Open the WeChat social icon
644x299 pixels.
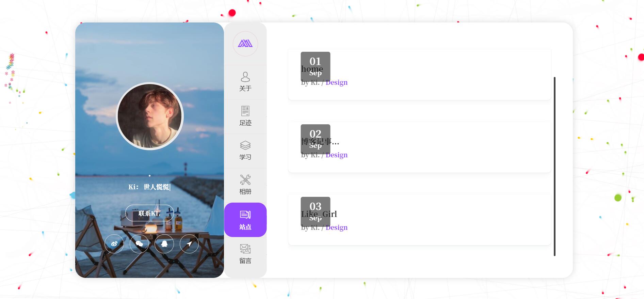pos(139,243)
